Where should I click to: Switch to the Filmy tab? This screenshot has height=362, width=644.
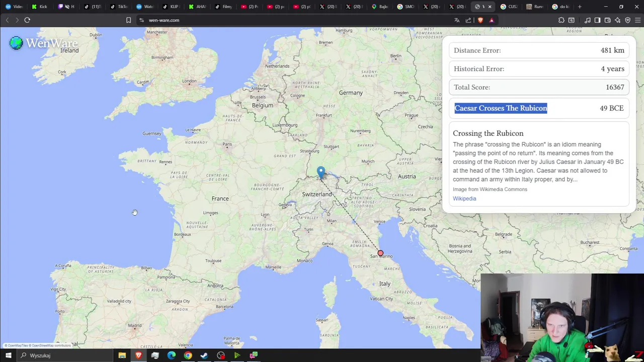[x=222, y=7]
